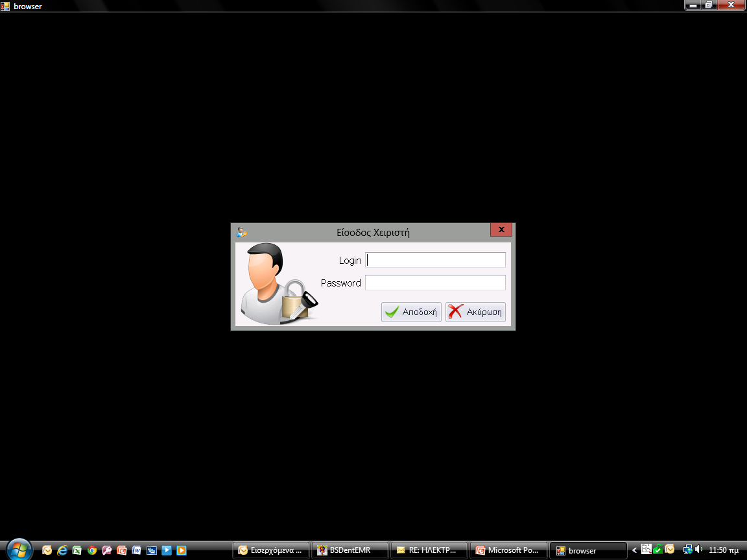Viewport: 747px width, 560px height.
Task: Click the dotted selection icon in system tray
Action: pyautogui.click(x=646, y=549)
